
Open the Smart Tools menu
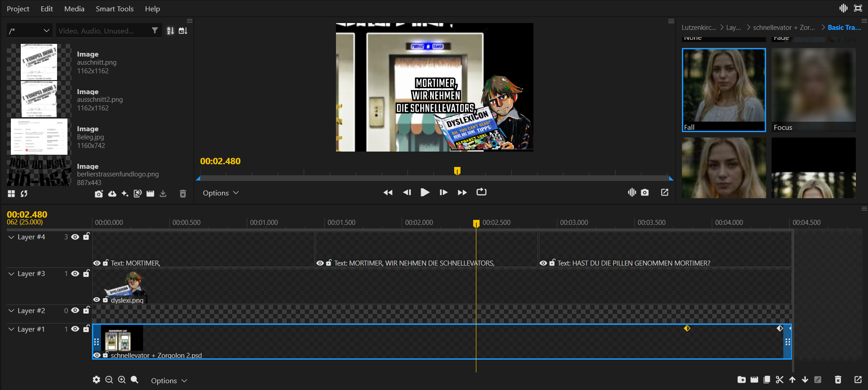pos(115,9)
